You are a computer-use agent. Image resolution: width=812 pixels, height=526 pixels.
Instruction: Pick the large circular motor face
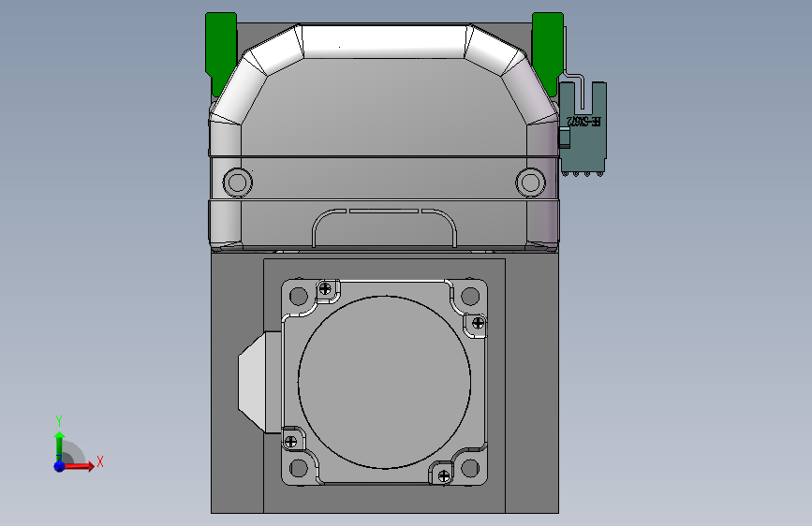[x=384, y=383]
